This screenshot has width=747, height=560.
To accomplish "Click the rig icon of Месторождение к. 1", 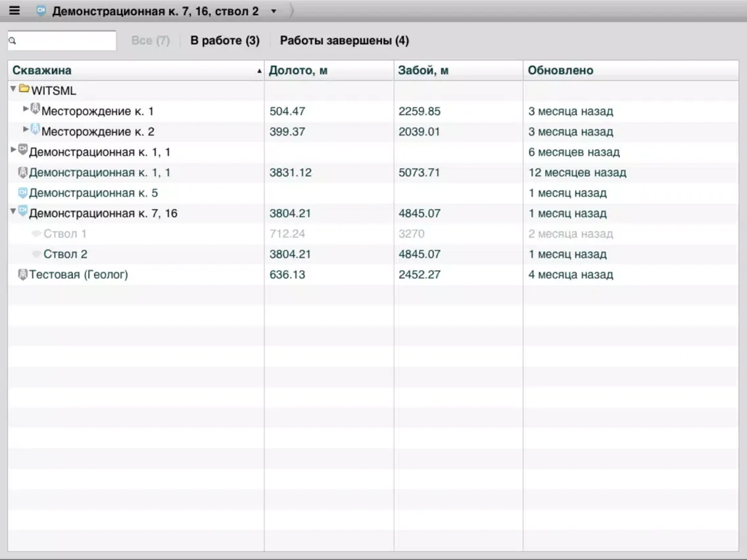I will pyautogui.click(x=36, y=109).
